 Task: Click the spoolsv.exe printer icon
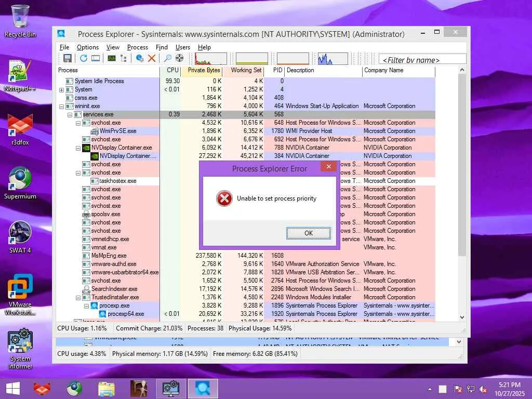[86, 214]
